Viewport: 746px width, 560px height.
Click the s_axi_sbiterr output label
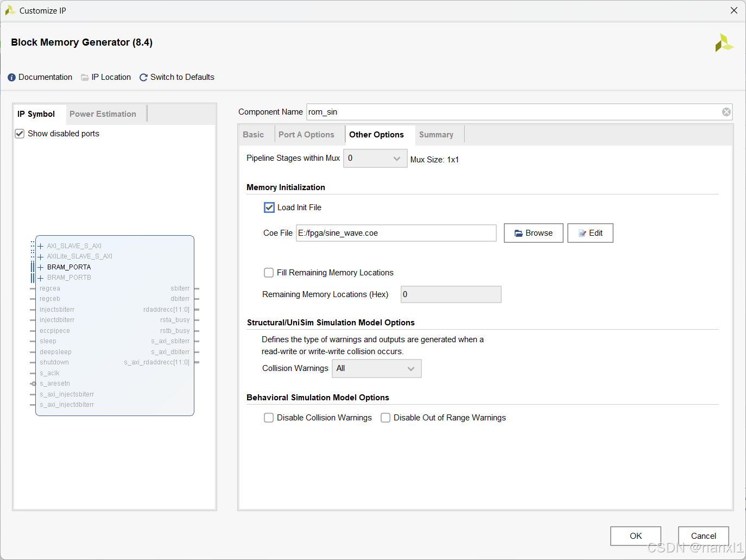pos(170,341)
